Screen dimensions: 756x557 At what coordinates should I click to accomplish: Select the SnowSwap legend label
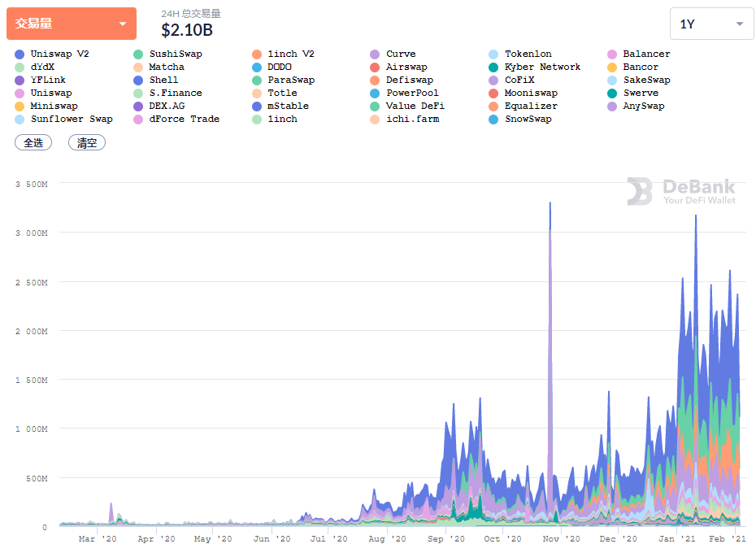[x=528, y=119]
